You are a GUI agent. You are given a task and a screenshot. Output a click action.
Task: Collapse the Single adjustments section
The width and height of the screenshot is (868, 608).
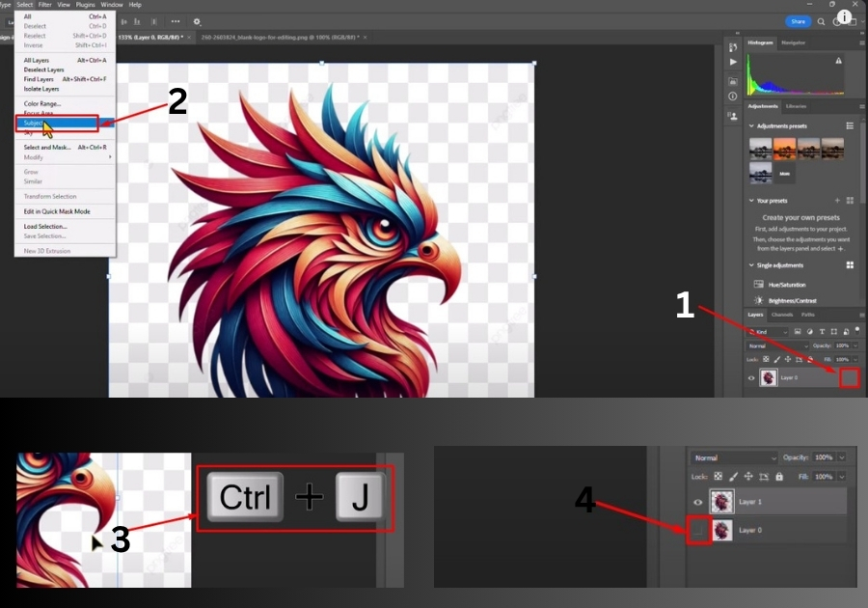coord(751,265)
